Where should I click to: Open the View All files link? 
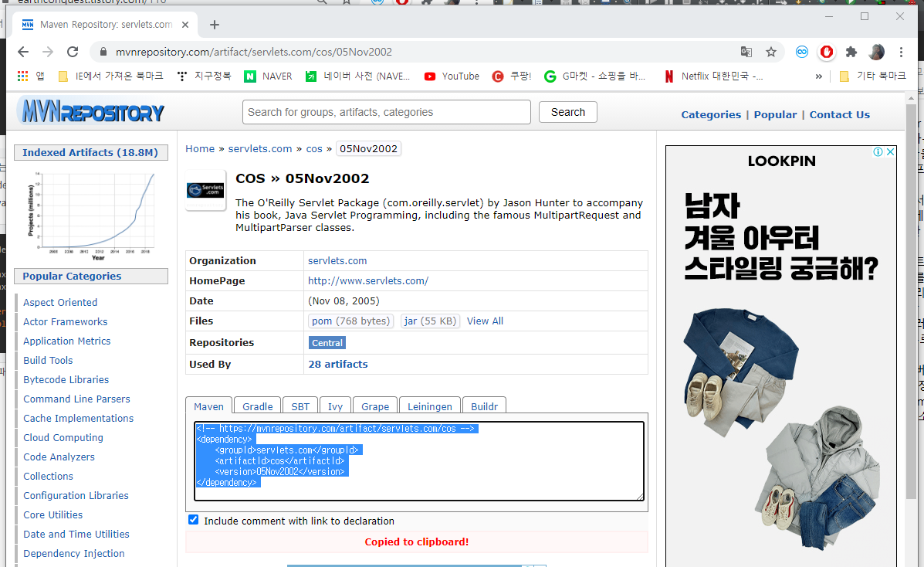(485, 321)
